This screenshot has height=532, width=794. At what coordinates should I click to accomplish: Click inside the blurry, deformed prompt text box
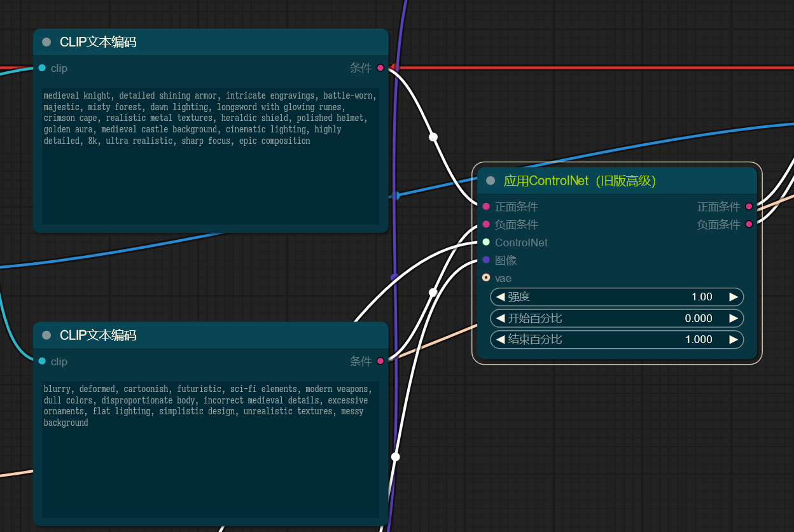(x=210, y=465)
